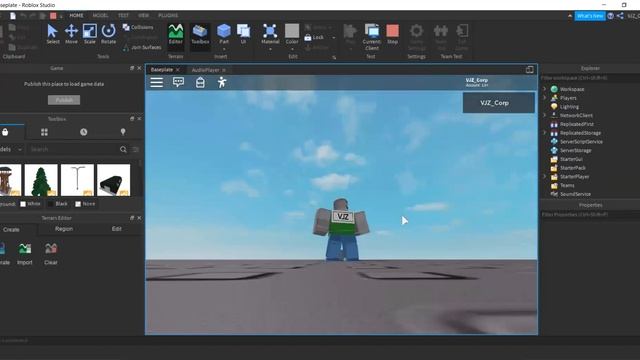Open Toolbox Inventory lock tab

pos(5,132)
